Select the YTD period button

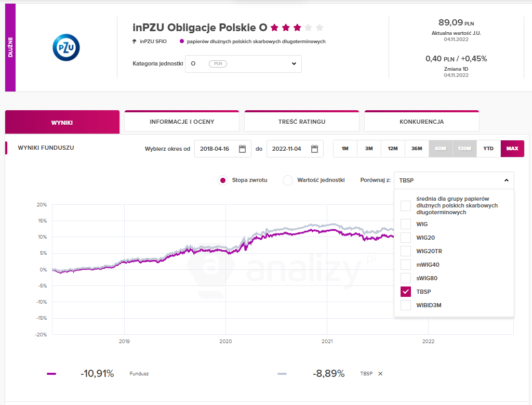[488, 149]
